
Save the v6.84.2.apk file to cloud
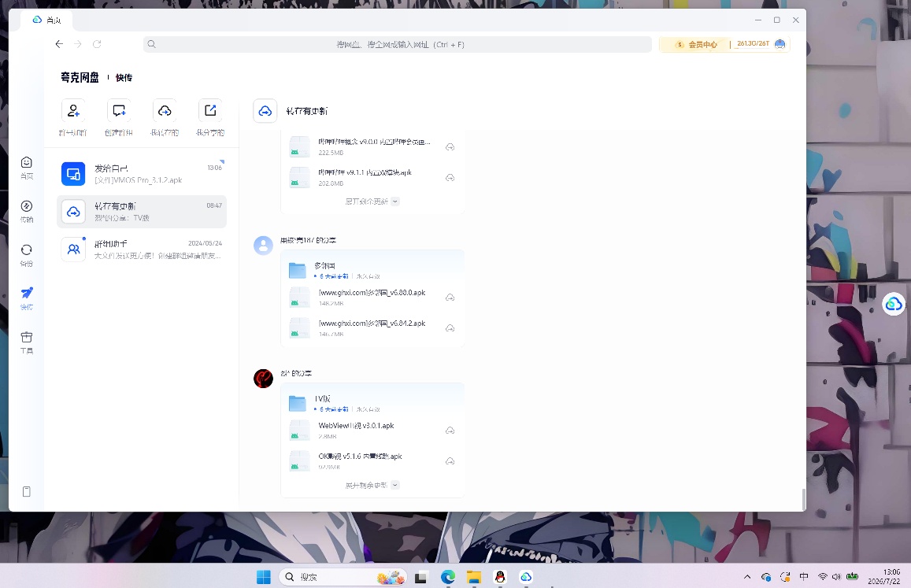tap(450, 328)
